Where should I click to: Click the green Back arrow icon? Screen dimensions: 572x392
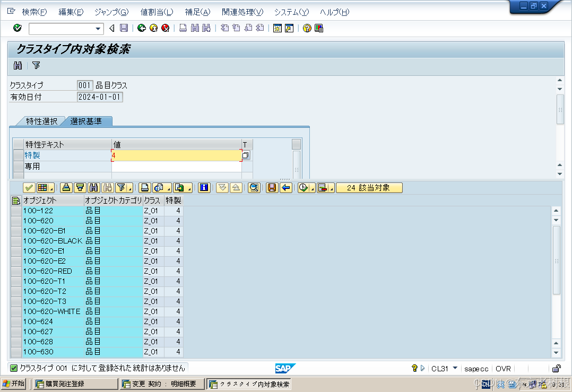pyautogui.click(x=141, y=28)
